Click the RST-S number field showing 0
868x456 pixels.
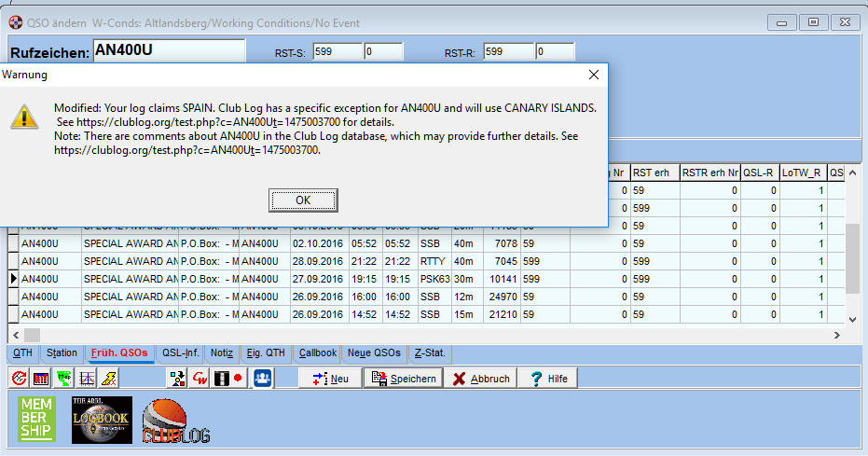(383, 51)
